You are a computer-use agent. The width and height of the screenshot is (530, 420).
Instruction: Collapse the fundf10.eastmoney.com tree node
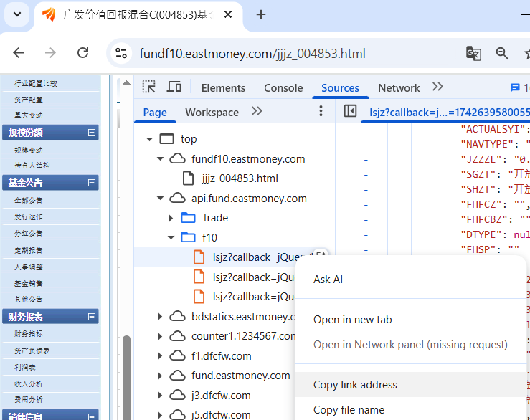pyautogui.click(x=160, y=159)
